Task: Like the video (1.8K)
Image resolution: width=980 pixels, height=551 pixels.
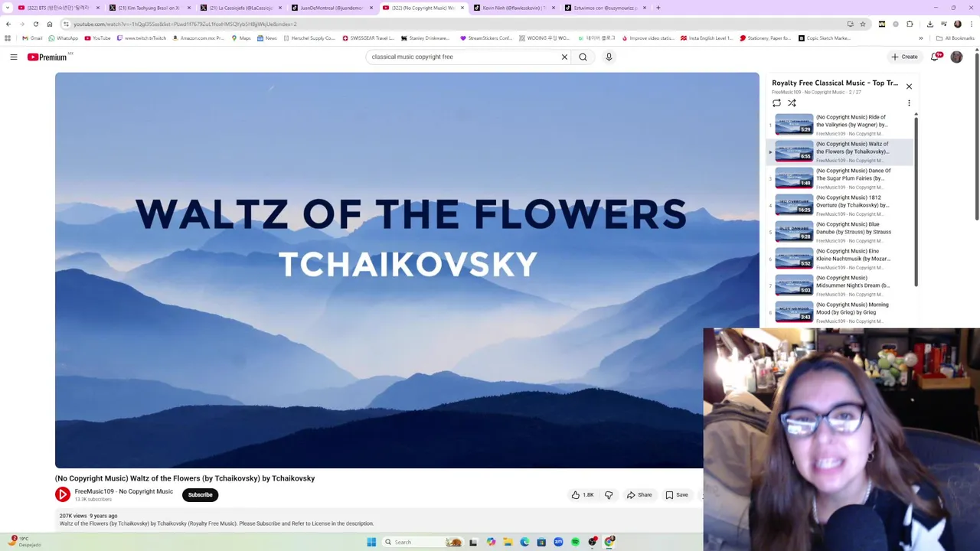Action: [x=583, y=495]
